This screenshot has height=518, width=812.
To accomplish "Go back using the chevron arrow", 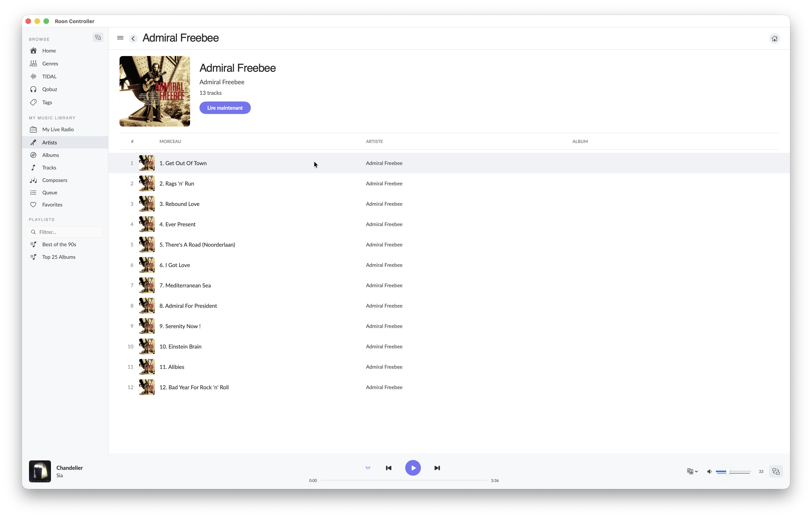I will [x=133, y=38].
